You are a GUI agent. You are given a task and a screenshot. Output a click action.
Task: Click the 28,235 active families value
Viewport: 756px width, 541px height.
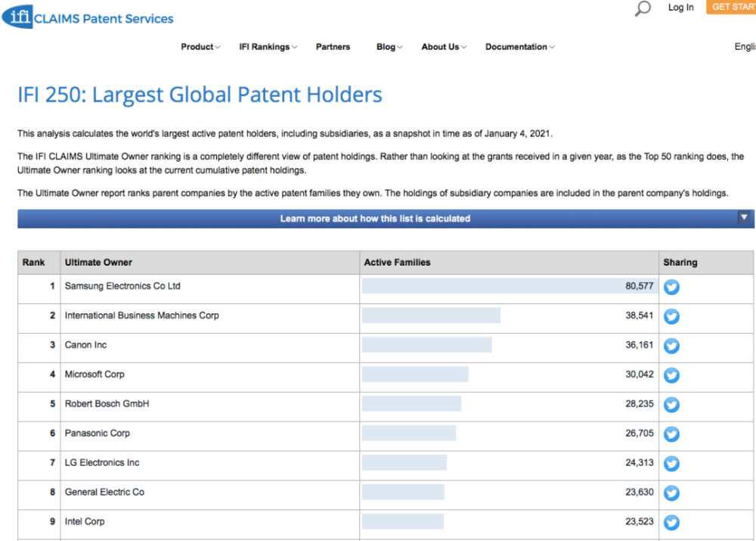(640, 404)
